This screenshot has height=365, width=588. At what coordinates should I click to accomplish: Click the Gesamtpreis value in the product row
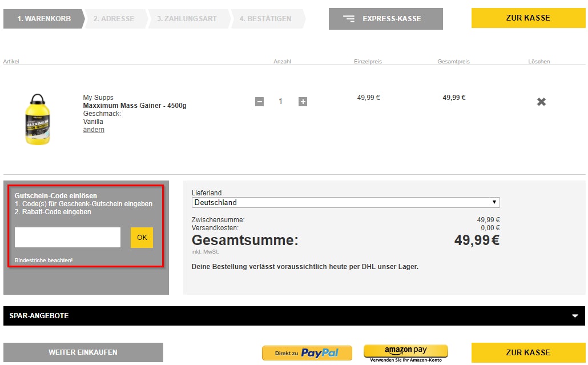click(454, 98)
